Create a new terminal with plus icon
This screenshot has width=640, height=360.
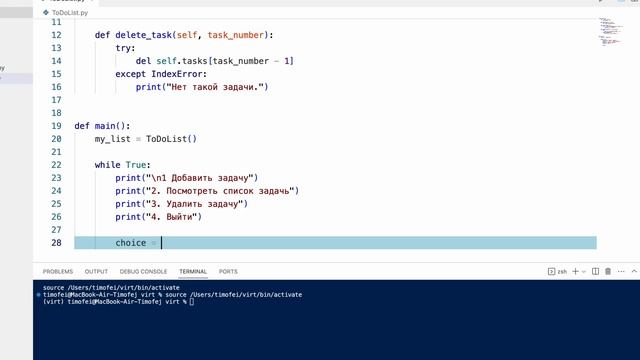(575, 271)
